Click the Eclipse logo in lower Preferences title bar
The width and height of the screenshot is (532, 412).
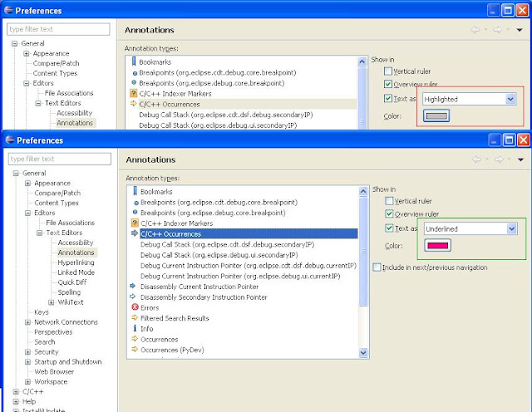10,140
